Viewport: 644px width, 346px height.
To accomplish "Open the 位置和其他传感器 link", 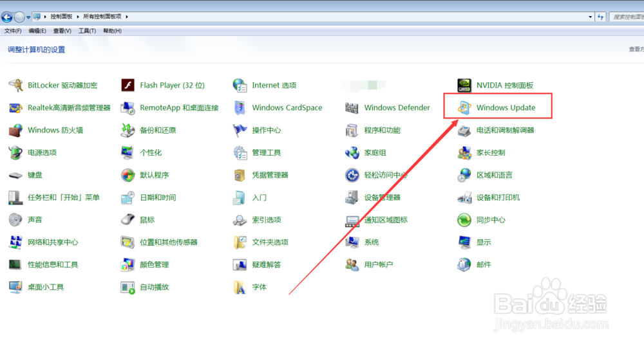I will (x=168, y=242).
